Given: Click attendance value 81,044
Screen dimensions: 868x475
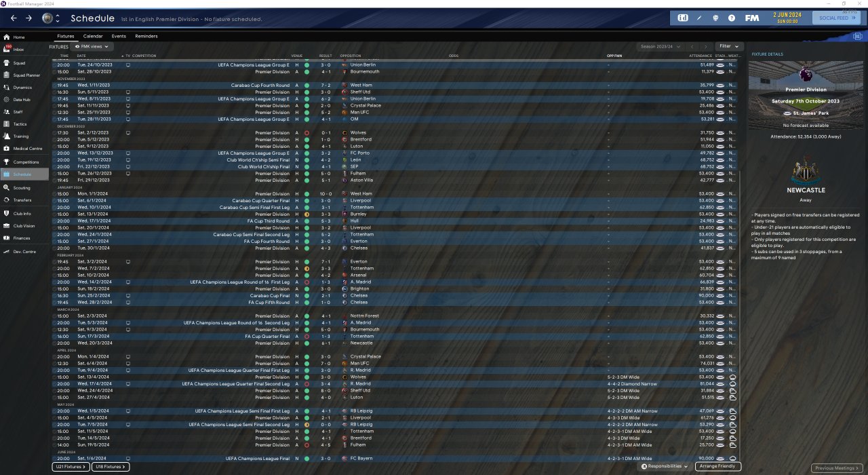Looking at the screenshot, I should tap(705, 384).
